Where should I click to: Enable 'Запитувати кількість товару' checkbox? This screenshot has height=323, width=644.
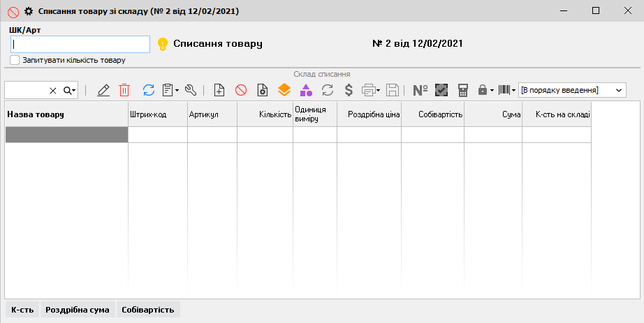15,61
